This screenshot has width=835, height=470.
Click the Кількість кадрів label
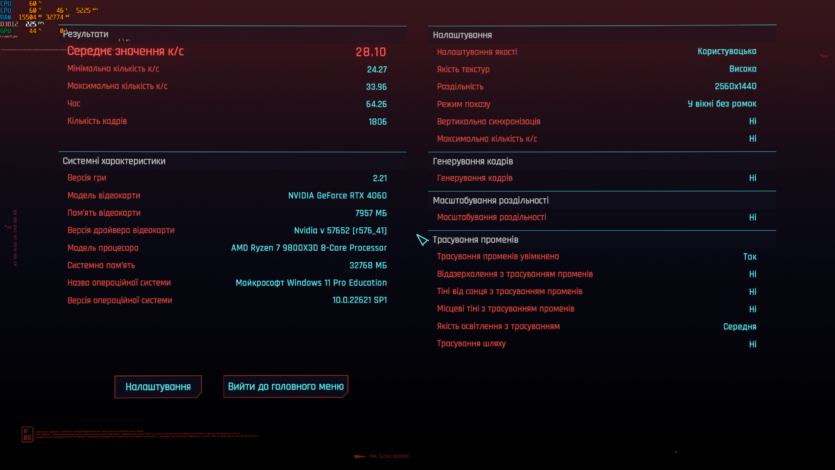click(x=97, y=121)
